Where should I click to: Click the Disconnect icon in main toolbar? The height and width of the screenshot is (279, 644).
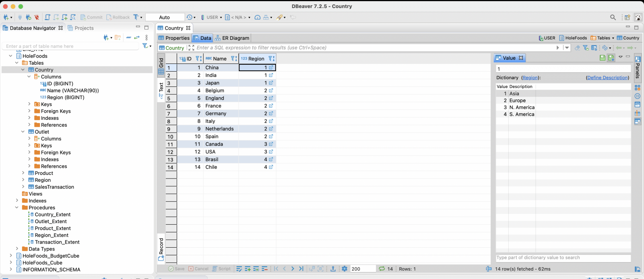click(37, 17)
